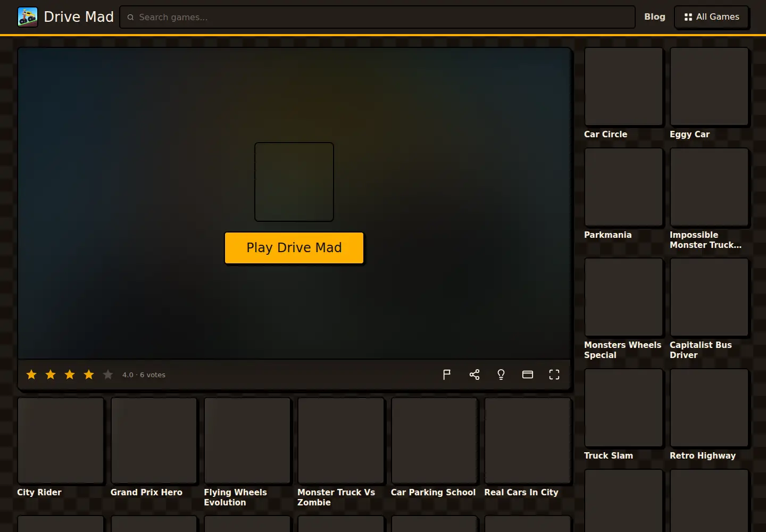Toggle theater mode rectangle icon

(x=528, y=375)
